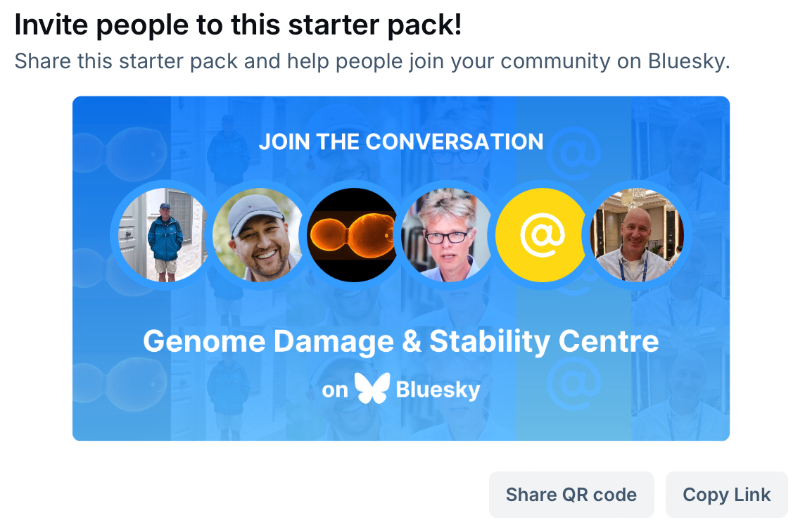Click the Share QR code button
This screenshot has width=805, height=532.
(571, 495)
